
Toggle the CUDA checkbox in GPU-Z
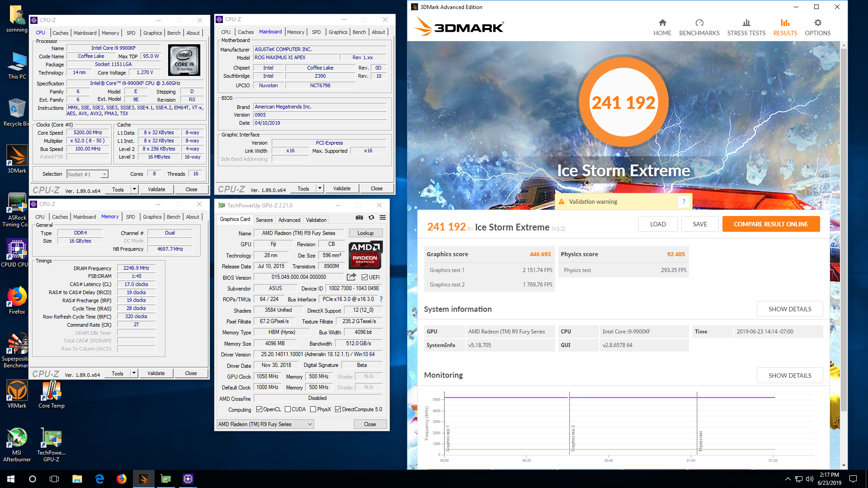(288, 409)
